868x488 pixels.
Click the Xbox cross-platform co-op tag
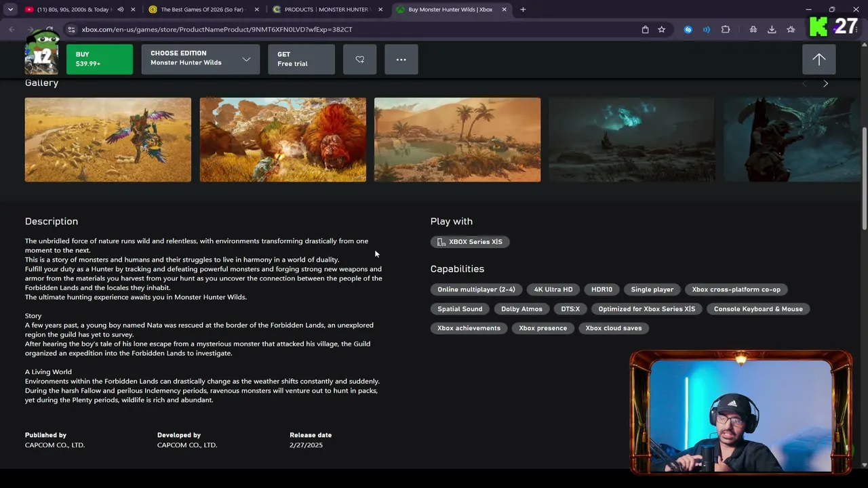click(736, 289)
